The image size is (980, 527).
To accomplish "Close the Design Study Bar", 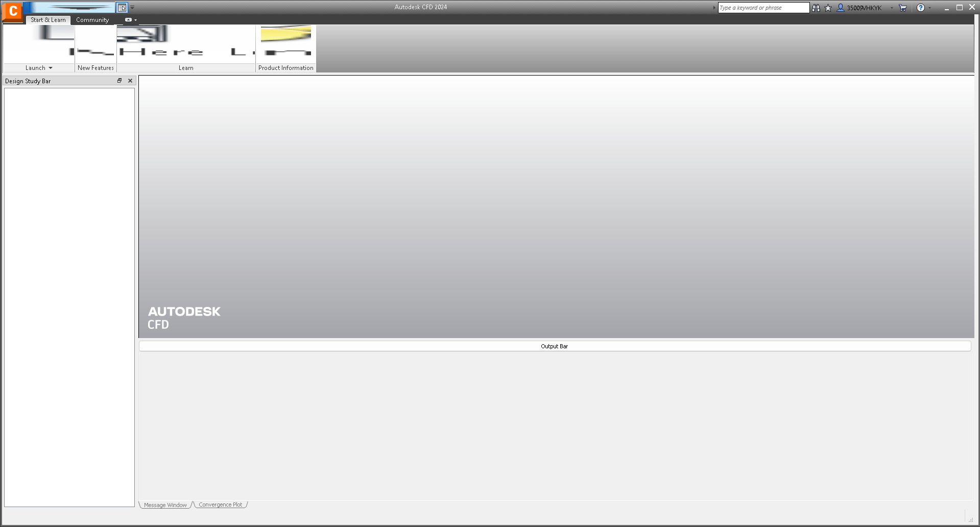I will [130, 81].
